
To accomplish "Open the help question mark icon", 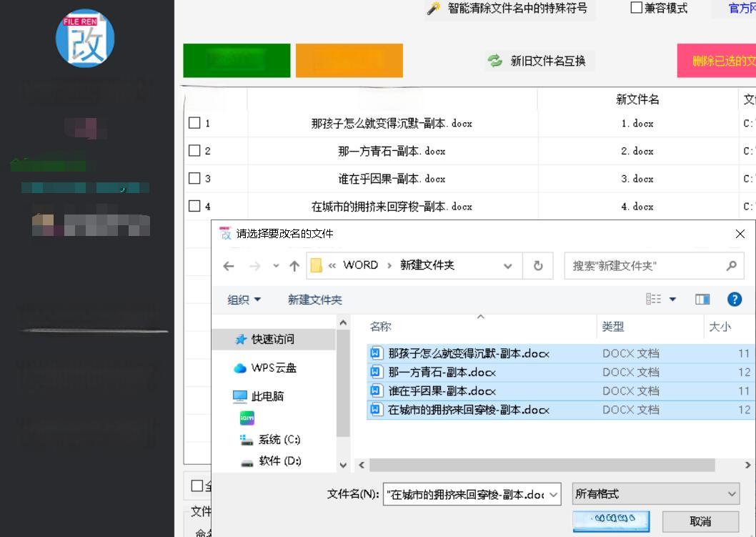I will (x=734, y=300).
